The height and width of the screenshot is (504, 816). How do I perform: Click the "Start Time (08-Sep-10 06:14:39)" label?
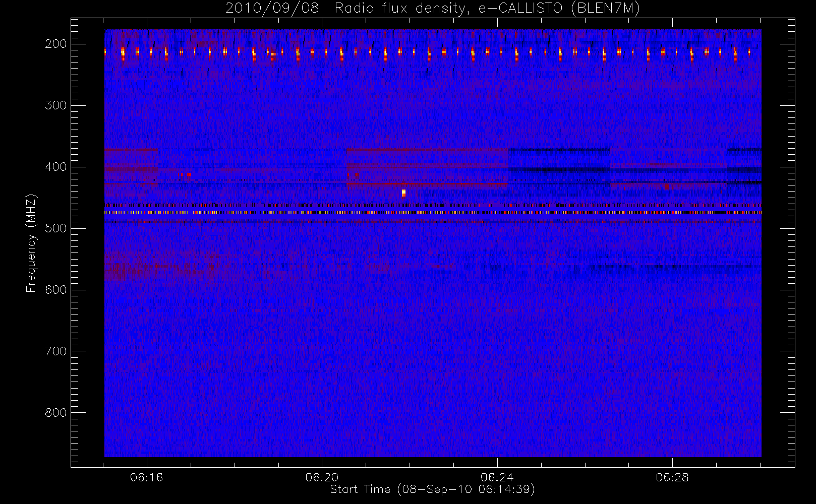(x=432, y=489)
